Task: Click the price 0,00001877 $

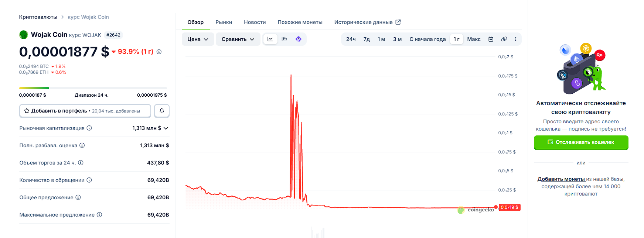Action: (x=64, y=52)
